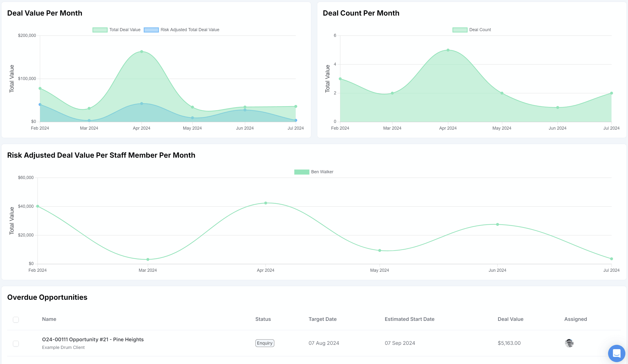Open O24-00111 Opportunity #21 - Pine Heights
The width and height of the screenshot is (628, 364).
[93, 339]
